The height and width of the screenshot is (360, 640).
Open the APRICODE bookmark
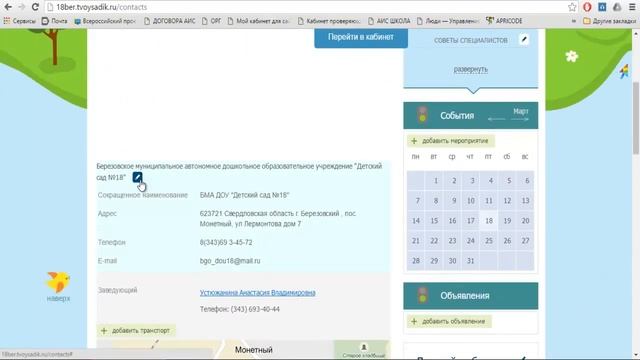click(504, 21)
